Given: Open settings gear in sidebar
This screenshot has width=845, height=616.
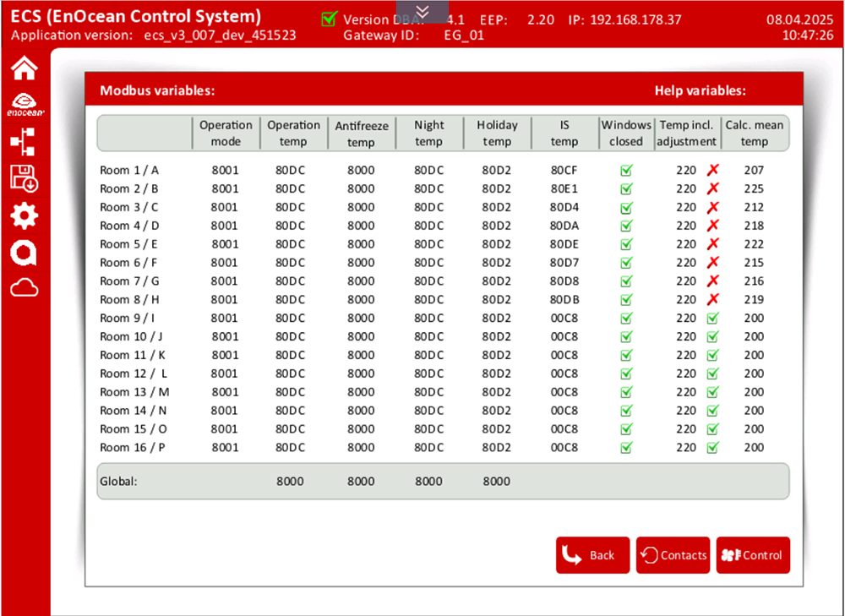Looking at the screenshot, I should [x=24, y=216].
